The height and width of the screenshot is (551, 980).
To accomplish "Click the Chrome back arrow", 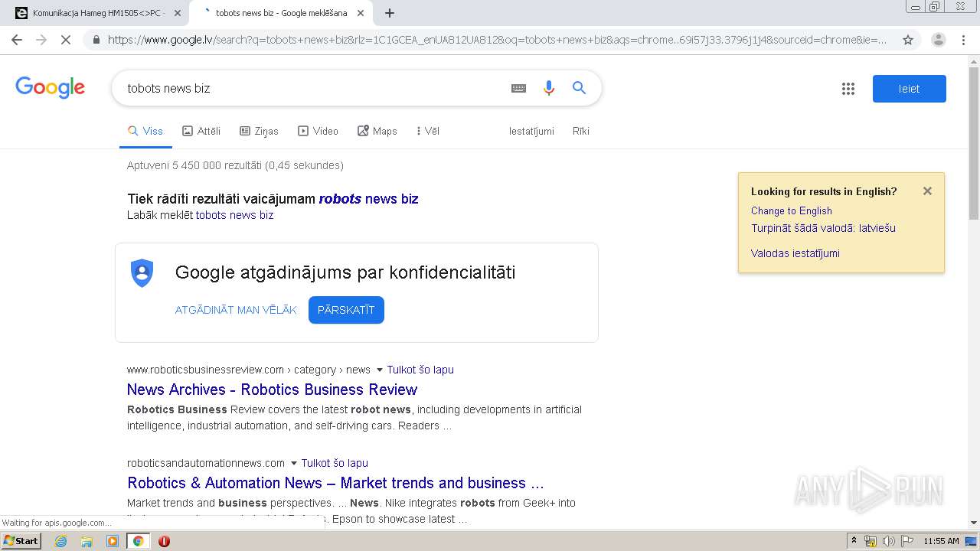I will (x=17, y=40).
